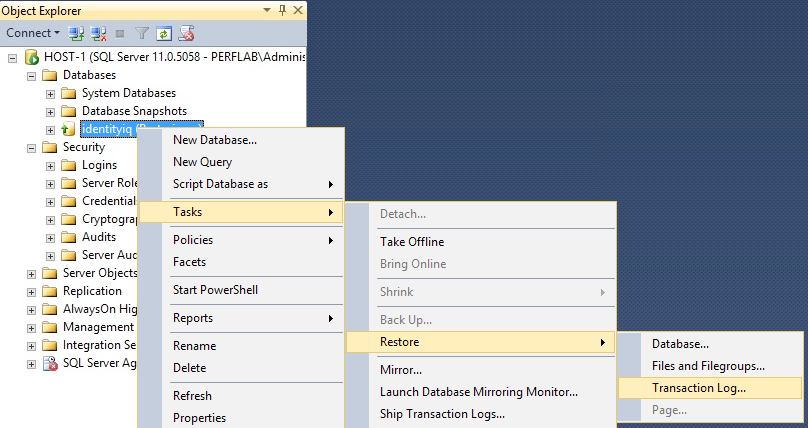Click the Stop toolbar icon
Image resolution: width=808 pixels, height=428 pixels.
tap(120, 34)
